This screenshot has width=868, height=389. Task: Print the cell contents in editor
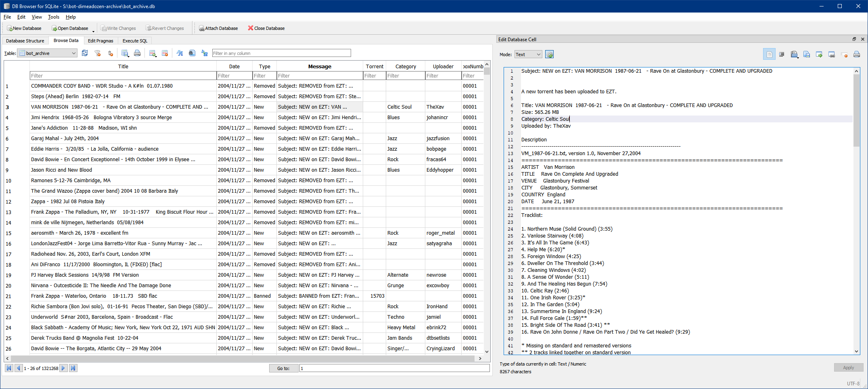(x=856, y=55)
